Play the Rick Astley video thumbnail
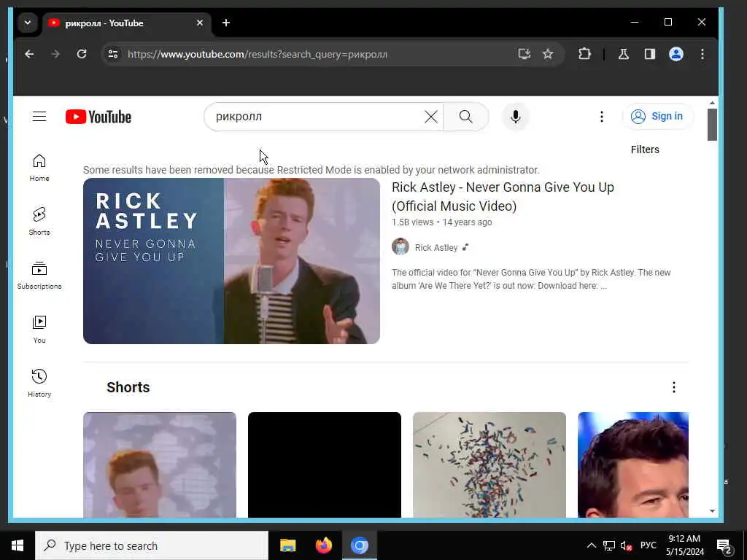The height and width of the screenshot is (560, 747). [x=231, y=261]
